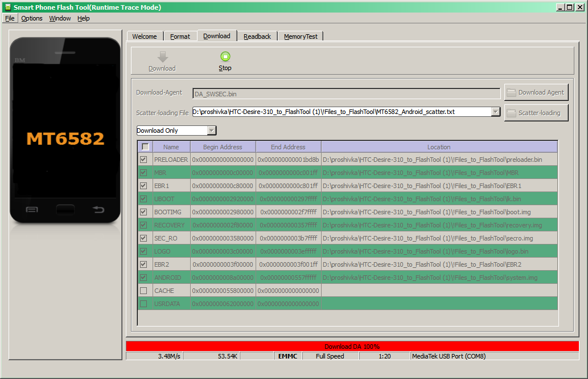This screenshot has width=588, height=379.
Task: Click the green Stop icon
Action: coord(225,56)
